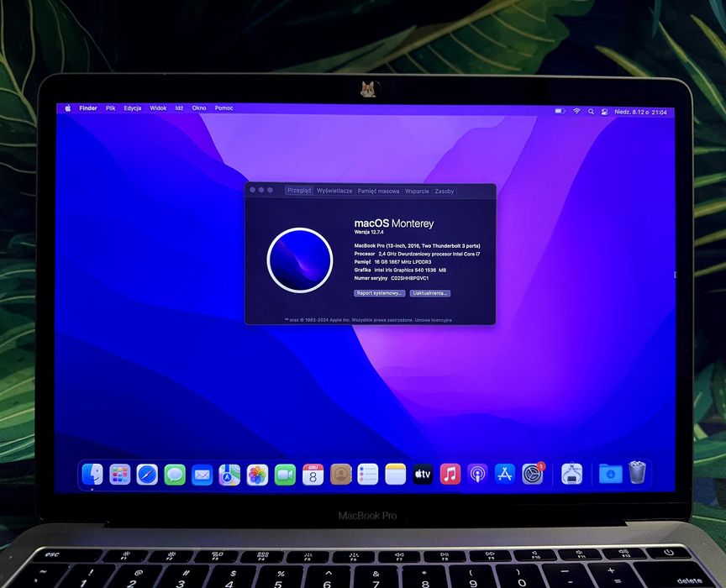Image resolution: width=726 pixels, height=588 pixels.
Task: Open Notes app in the Dock
Action: point(396,474)
